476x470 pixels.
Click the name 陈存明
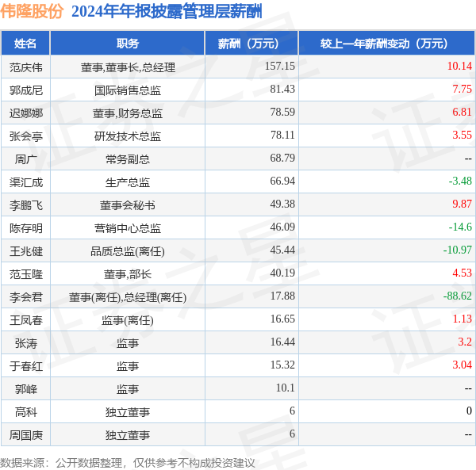point(26,228)
